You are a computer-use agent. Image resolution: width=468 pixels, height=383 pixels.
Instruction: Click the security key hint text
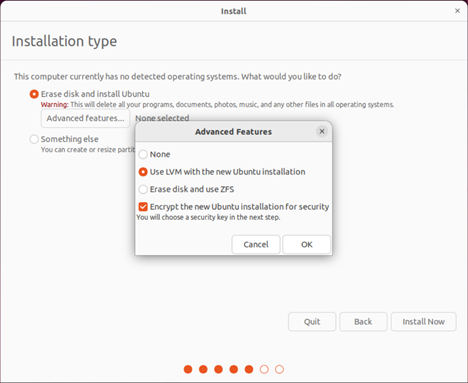tap(208, 217)
